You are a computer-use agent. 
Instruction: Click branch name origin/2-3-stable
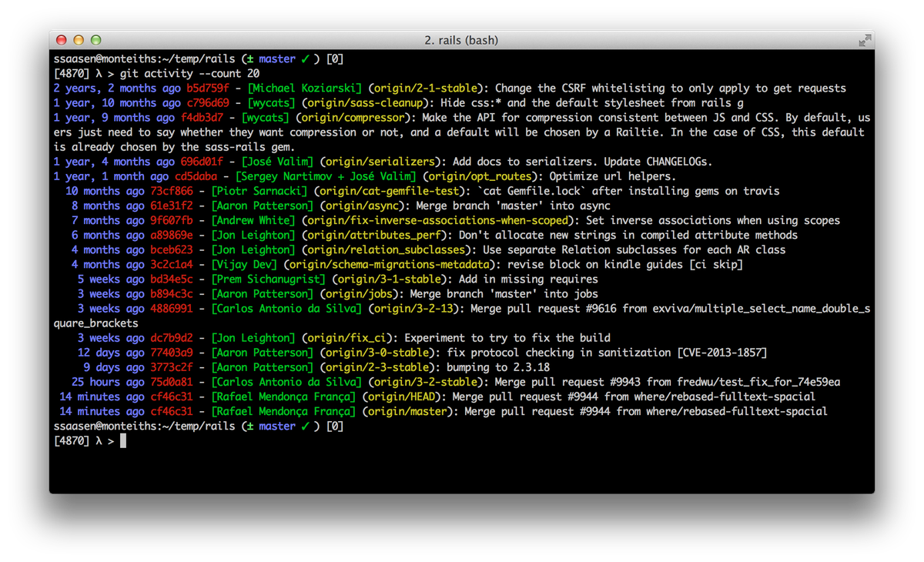[377, 366]
